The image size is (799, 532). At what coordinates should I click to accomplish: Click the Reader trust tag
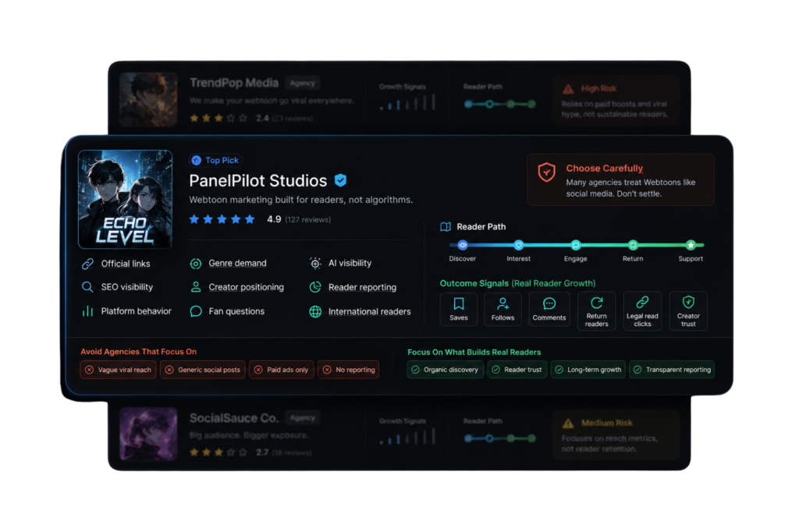click(x=517, y=370)
